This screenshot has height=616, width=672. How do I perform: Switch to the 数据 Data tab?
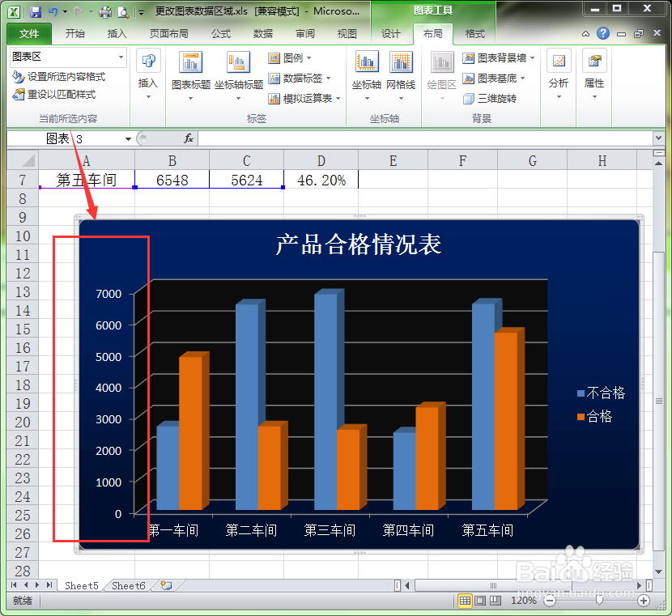click(262, 33)
